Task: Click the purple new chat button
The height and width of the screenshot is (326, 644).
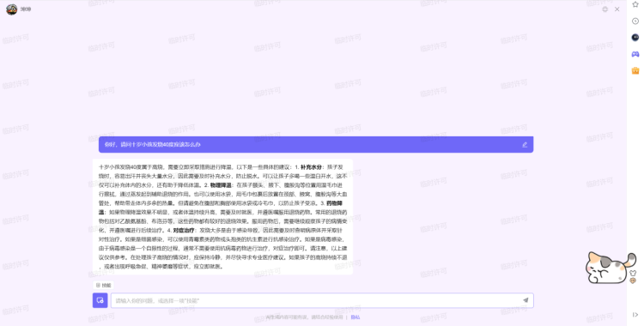Action: click(x=100, y=300)
